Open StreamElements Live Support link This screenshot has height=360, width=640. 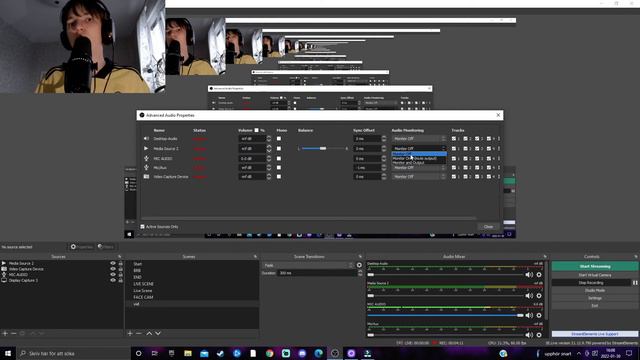point(595,334)
